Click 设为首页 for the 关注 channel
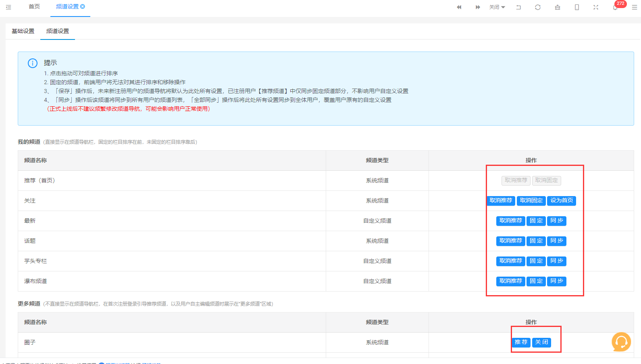This screenshot has width=641, height=364. 562,201
